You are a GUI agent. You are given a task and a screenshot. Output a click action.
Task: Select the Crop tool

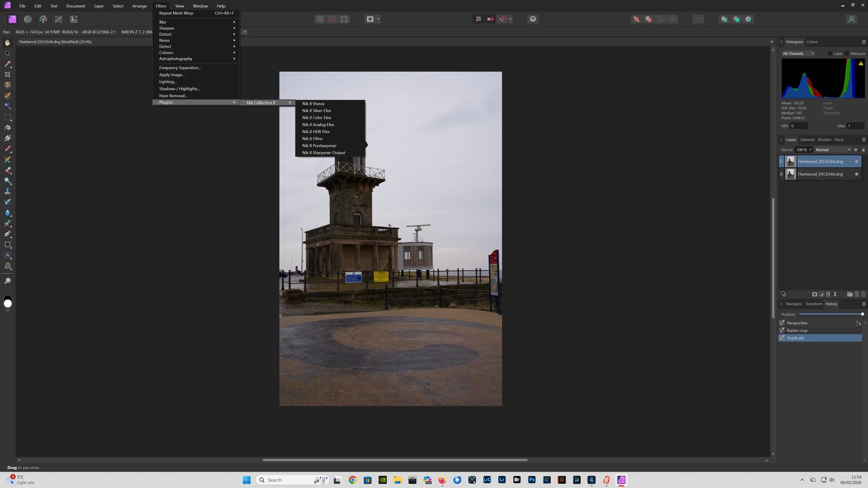pyautogui.click(x=8, y=75)
